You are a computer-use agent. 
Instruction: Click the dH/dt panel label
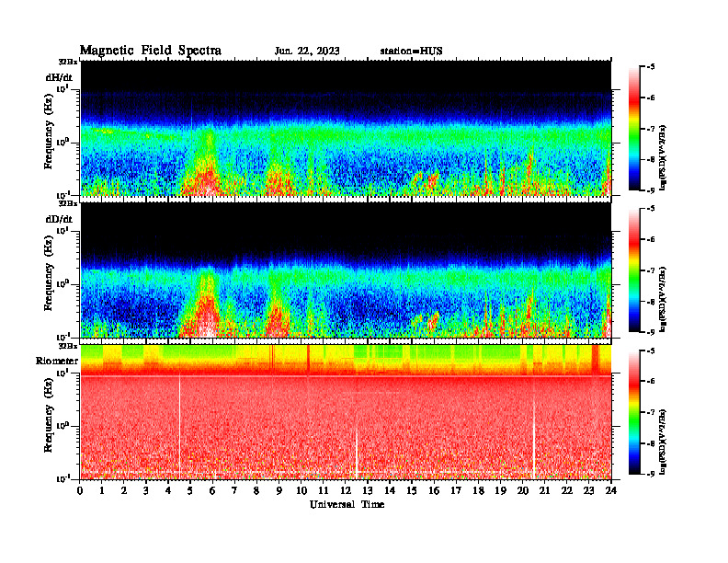[59, 77]
